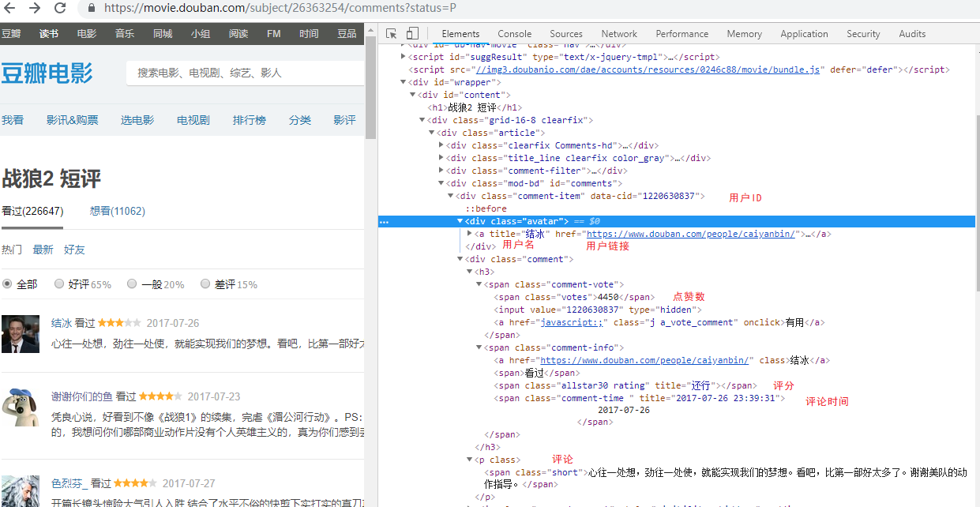Collapse the div class article node
The width and height of the screenshot is (980, 507).
pos(432,133)
